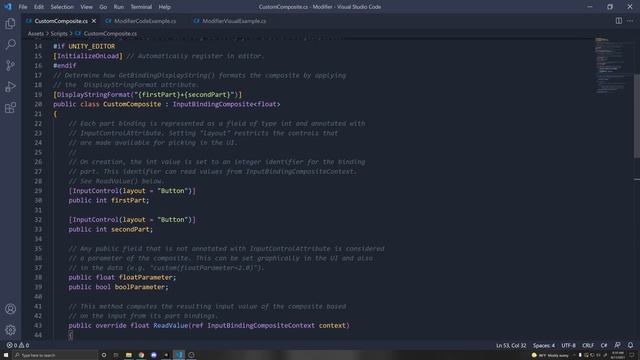Open the Go menu
The image size is (640, 360).
(x=103, y=7)
